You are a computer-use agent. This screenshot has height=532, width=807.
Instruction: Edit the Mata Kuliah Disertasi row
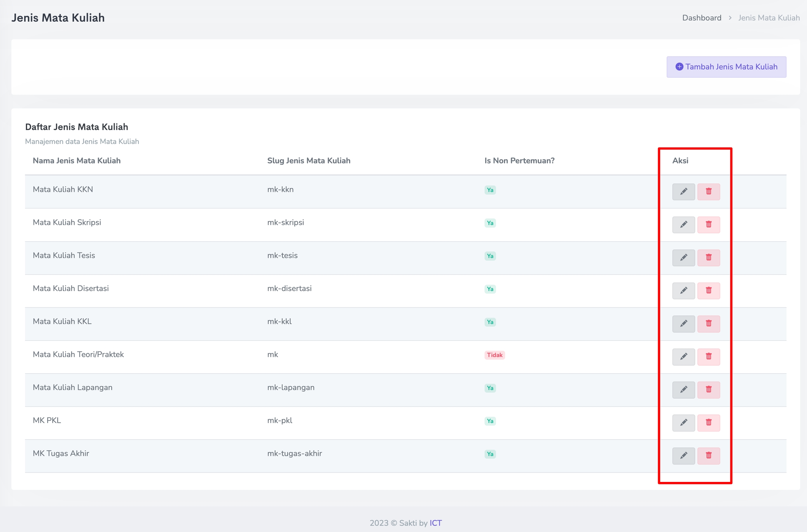683,291
